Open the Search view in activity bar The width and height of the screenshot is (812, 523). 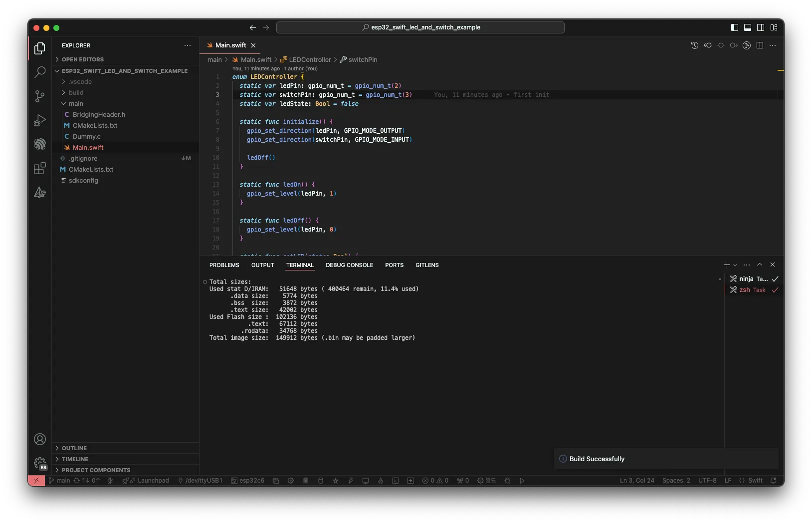pos(40,72)
